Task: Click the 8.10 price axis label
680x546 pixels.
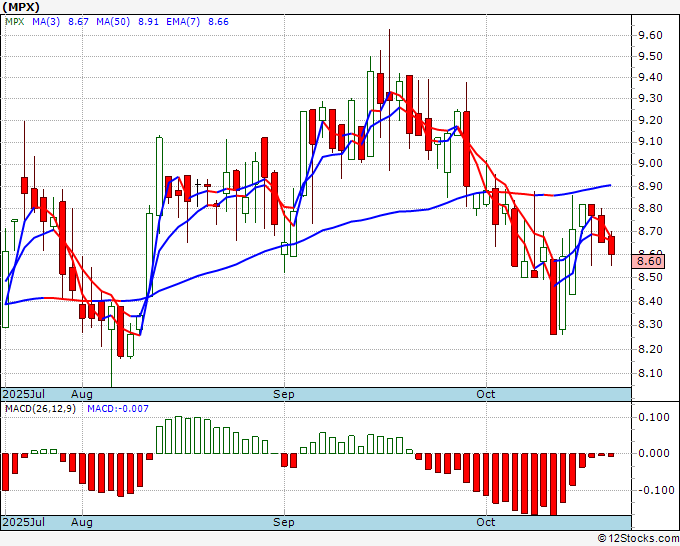Action: coord(650,373)
